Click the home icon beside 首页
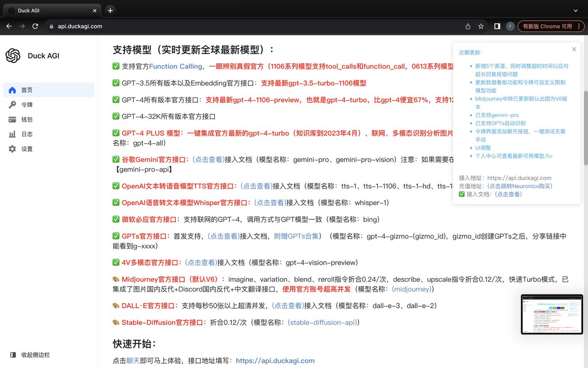 pos(12,90)
